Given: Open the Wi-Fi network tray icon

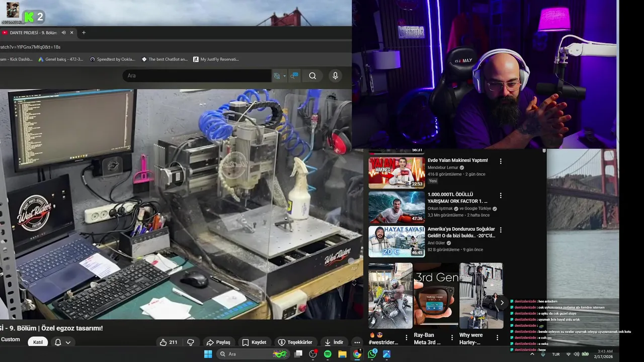Looking at the screenshot, I should 569,354.
